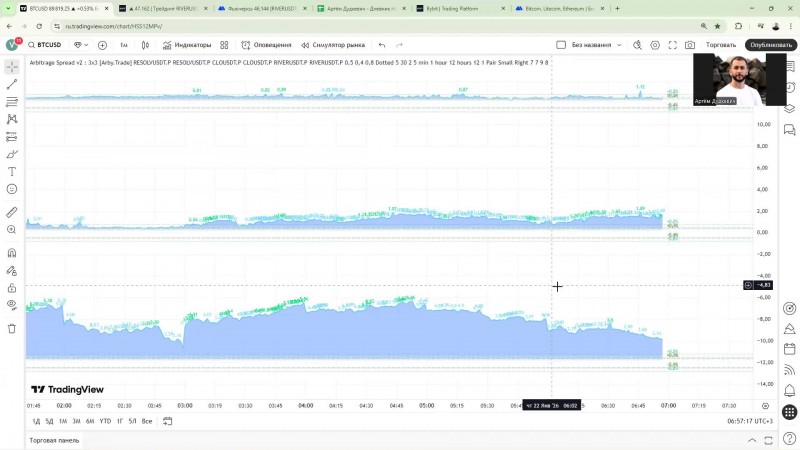This screenshot has height=450, width=800.
Task: Open chart layout grid selector
Action: pyautogui.click(x=561, y=45)
